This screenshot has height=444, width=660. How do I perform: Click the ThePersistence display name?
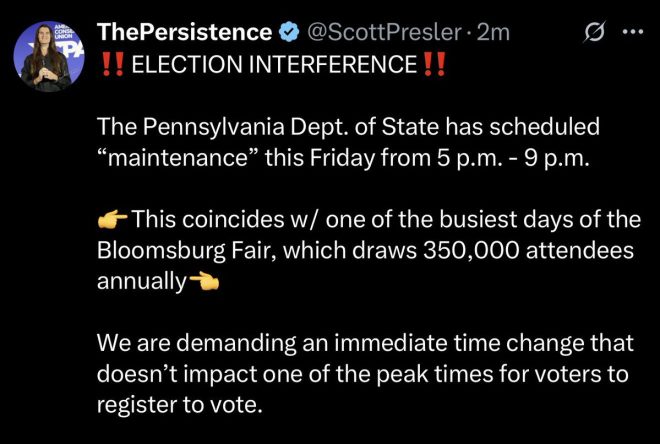tap(184, 33)
